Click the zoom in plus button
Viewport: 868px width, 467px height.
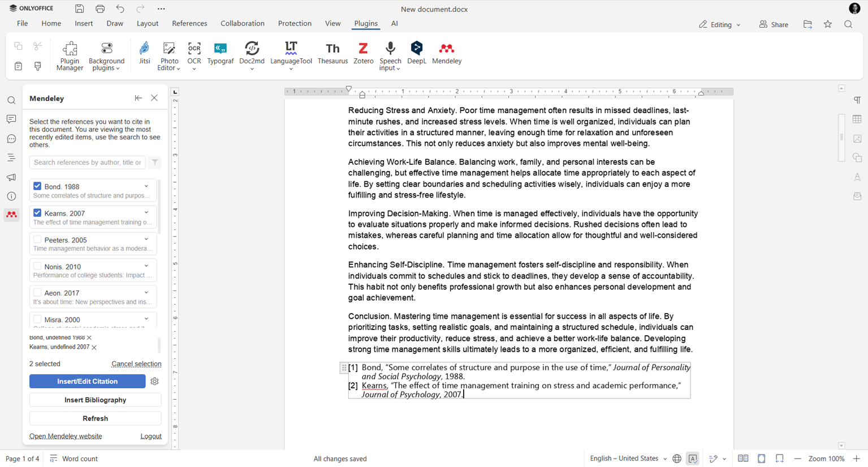857,459
